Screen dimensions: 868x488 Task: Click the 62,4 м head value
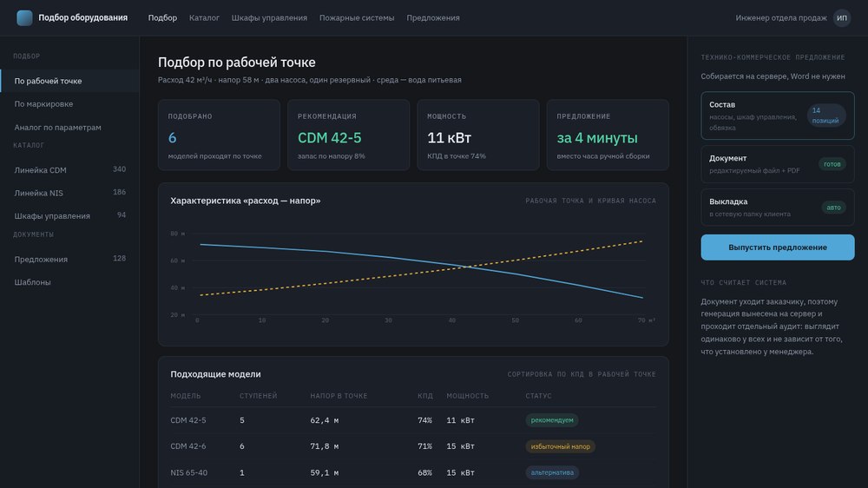pyautogui.click(x=325, y=420)
